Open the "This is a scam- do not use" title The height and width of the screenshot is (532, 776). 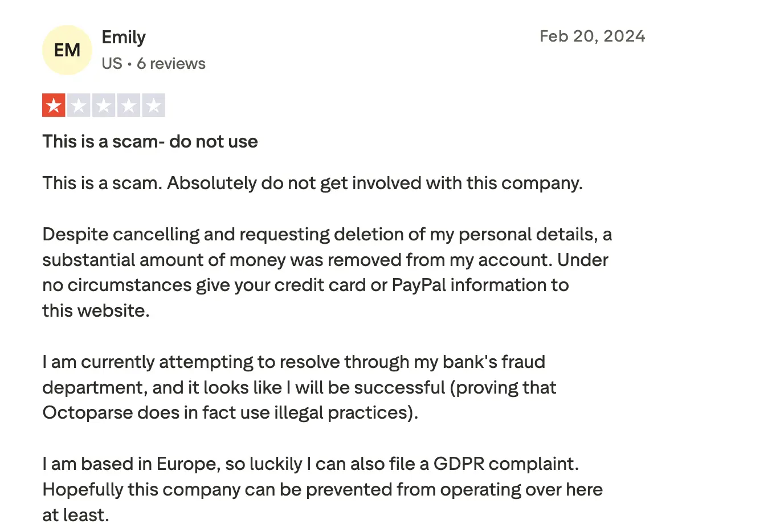click(x=150, y=141)
